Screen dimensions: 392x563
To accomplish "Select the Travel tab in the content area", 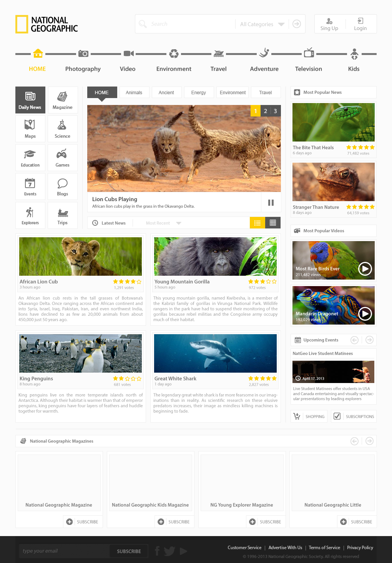I will (x=266, y=93).
